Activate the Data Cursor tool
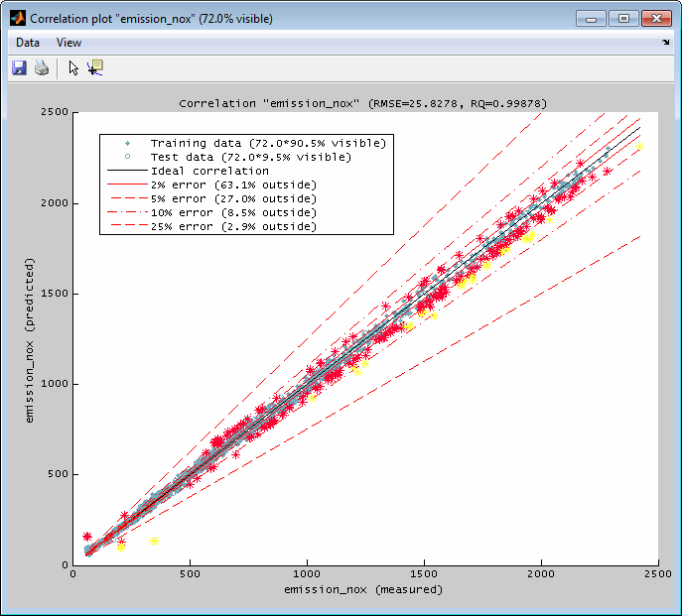 (95, 68)
